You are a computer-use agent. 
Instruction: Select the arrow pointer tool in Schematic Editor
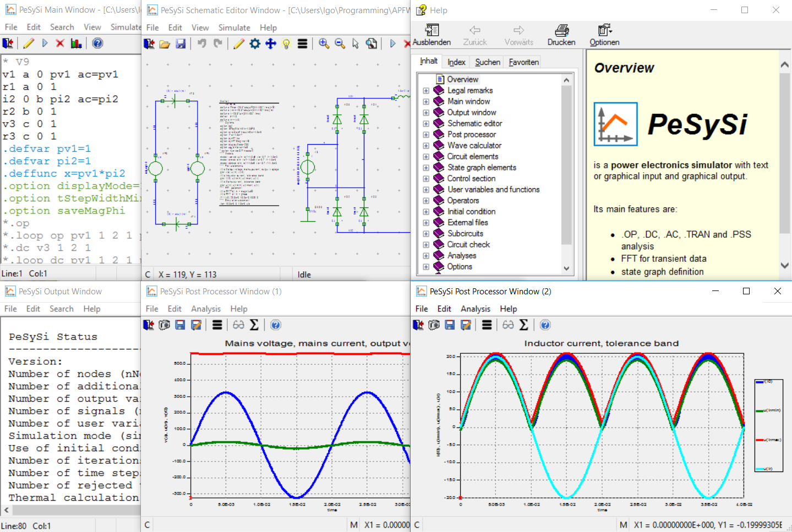click(356, 43)
